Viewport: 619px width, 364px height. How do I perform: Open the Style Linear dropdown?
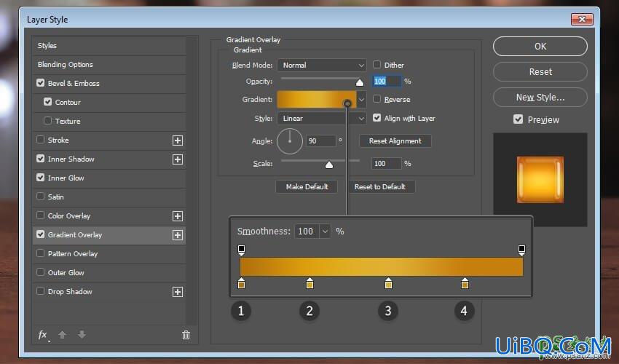pyautogui.click(x=322, y=119)
